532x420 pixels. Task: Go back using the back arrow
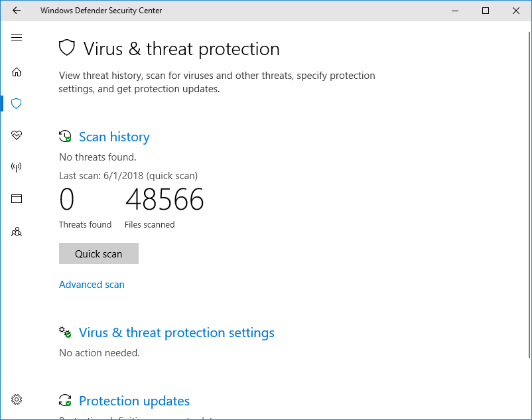(x=16, y=11)
